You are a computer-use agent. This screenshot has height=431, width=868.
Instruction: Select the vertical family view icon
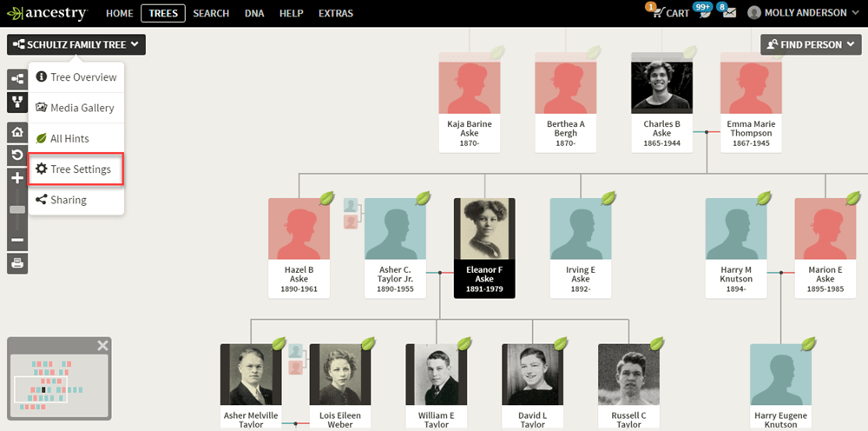point(17,102)
